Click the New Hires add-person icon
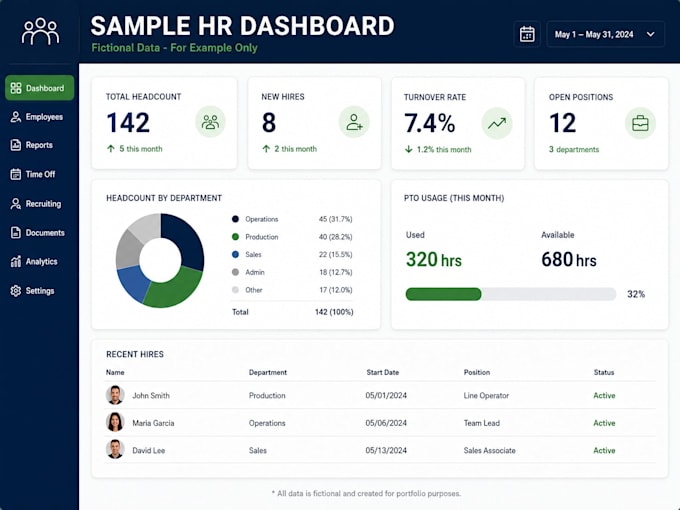The image size is (680, 510). click(354, 122)
